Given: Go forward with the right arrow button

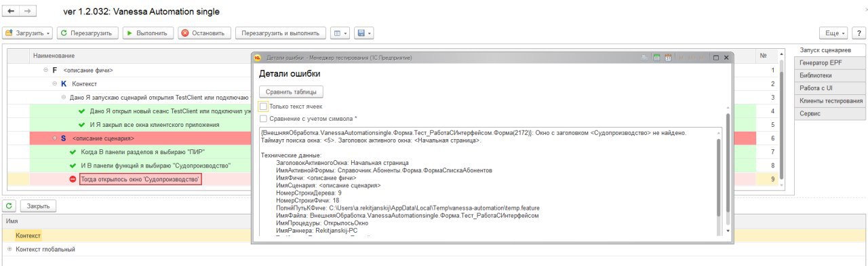Looking at the screenshot, I should click(x=28, y=12).
